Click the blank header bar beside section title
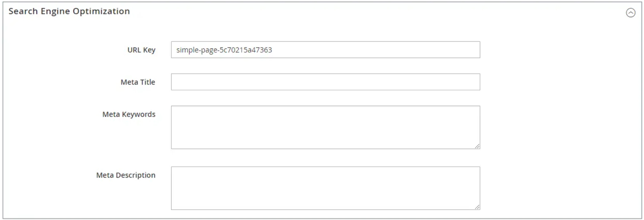This screenshot has height=220, width=644. point(376,12)
